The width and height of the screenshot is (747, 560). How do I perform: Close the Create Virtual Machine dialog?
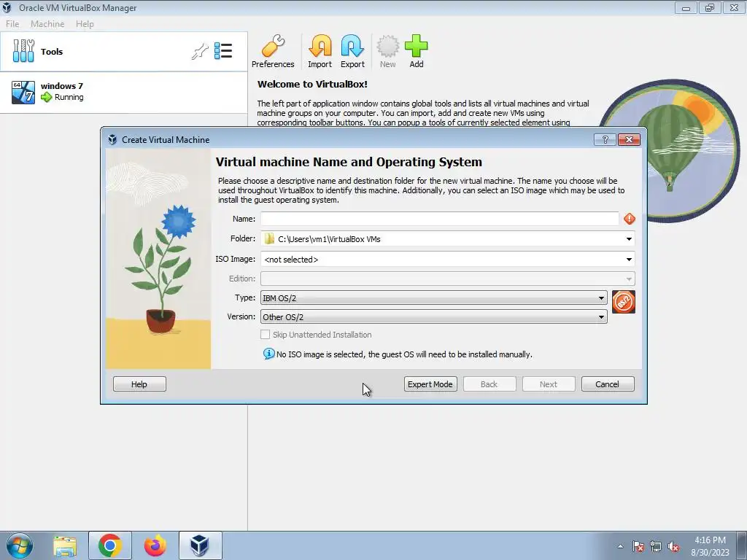pos(629,139)
